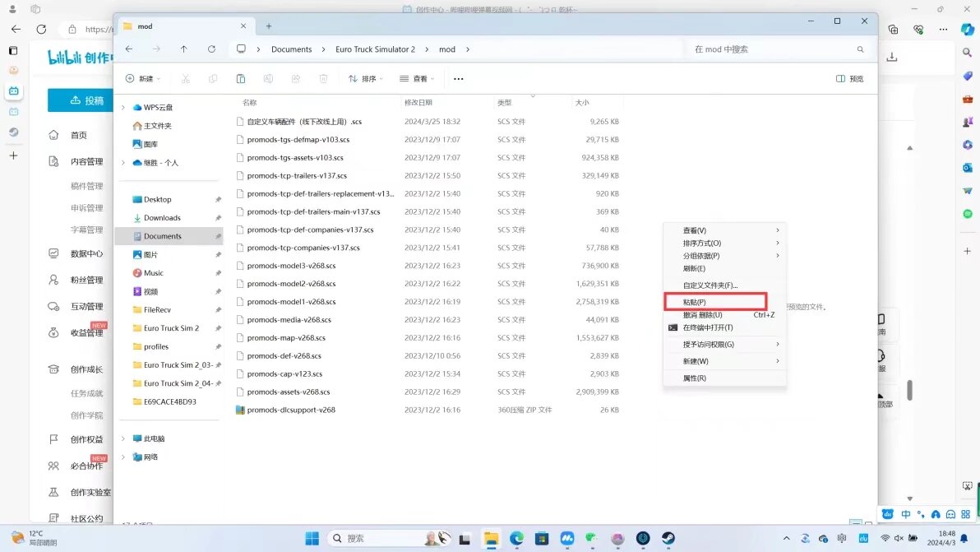980x552 pixels.
Task: Expand the OneDrive personal tree node
Action: (x=123, y=163)
